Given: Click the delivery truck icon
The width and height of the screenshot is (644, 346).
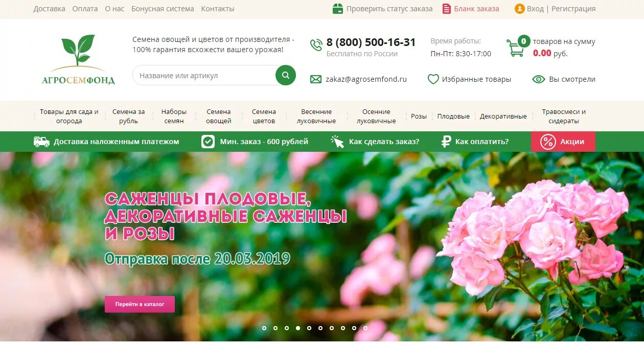Looking at the screenshot, I should [41, 142].
